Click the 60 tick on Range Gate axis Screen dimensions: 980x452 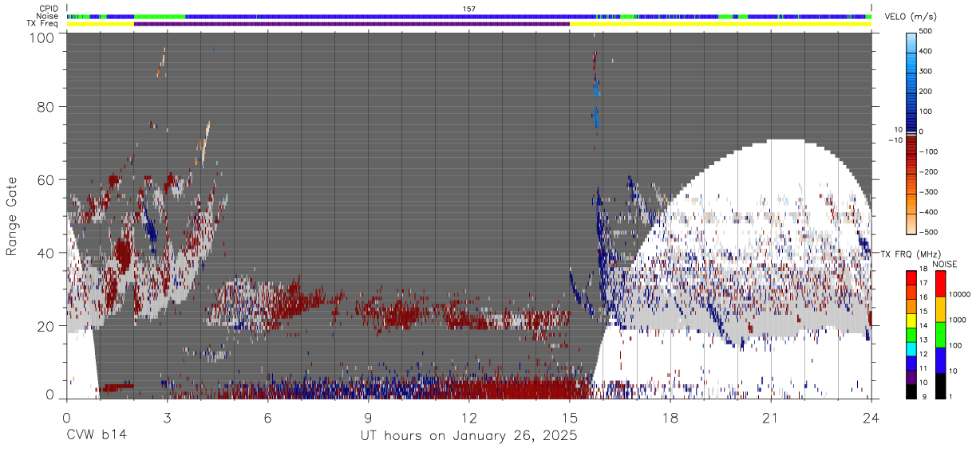coord(45,179)
